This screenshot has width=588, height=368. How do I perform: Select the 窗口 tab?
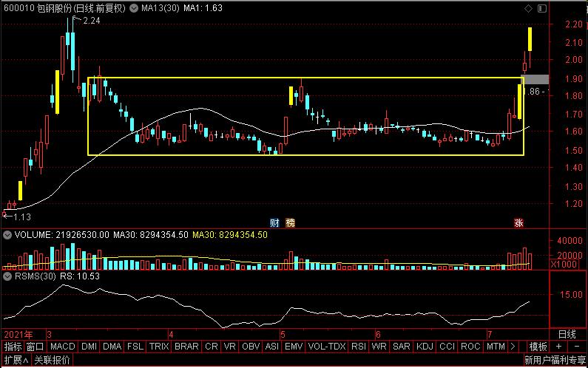[x=35, y=347]
